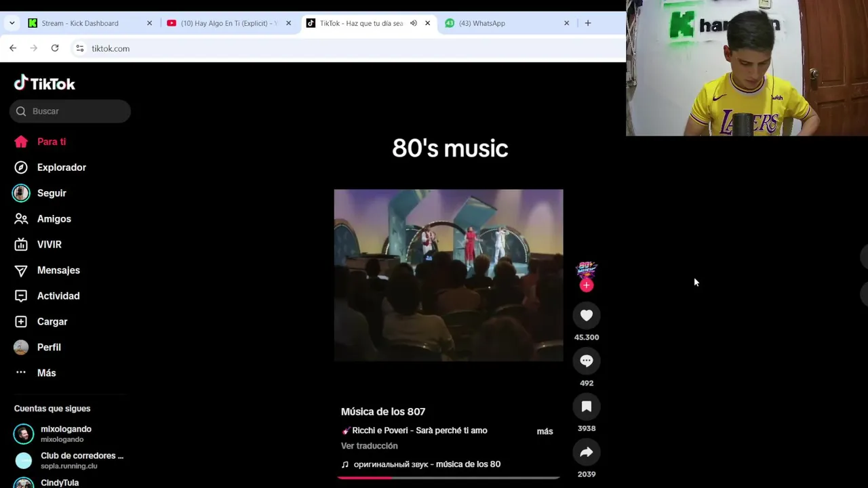Open Perfil profile page
868x488 pixels.
37,347
